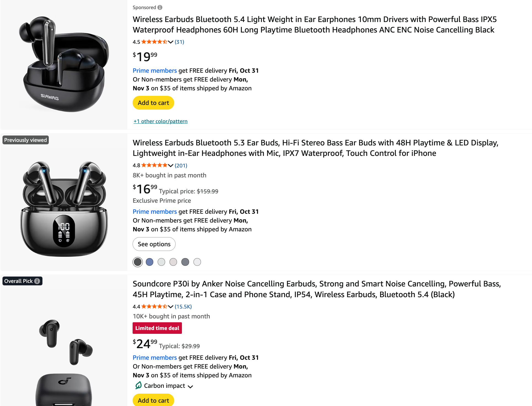
Task: Add the $19.99 SIAWAG earbuds to cart
Action: tap(153, 103)
